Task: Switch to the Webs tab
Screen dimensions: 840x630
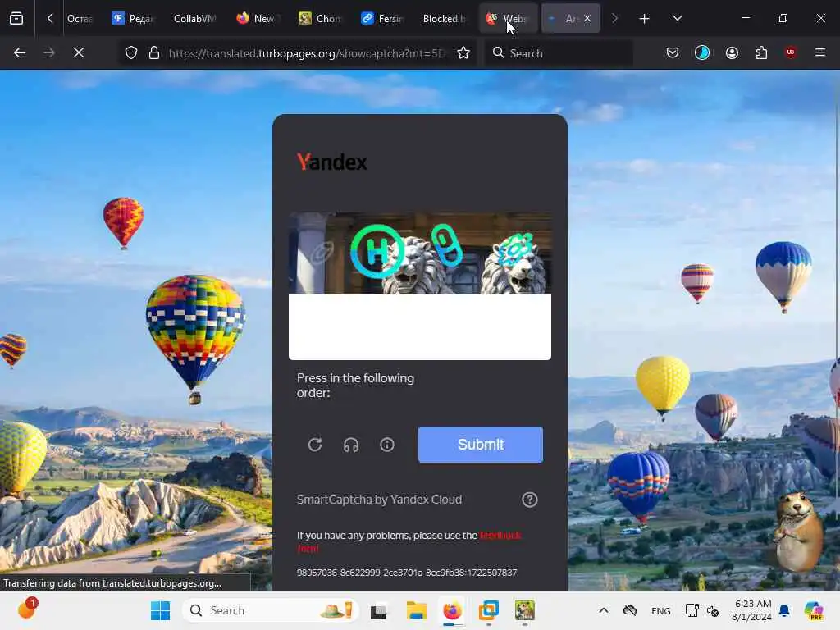Action: (508, 19)
